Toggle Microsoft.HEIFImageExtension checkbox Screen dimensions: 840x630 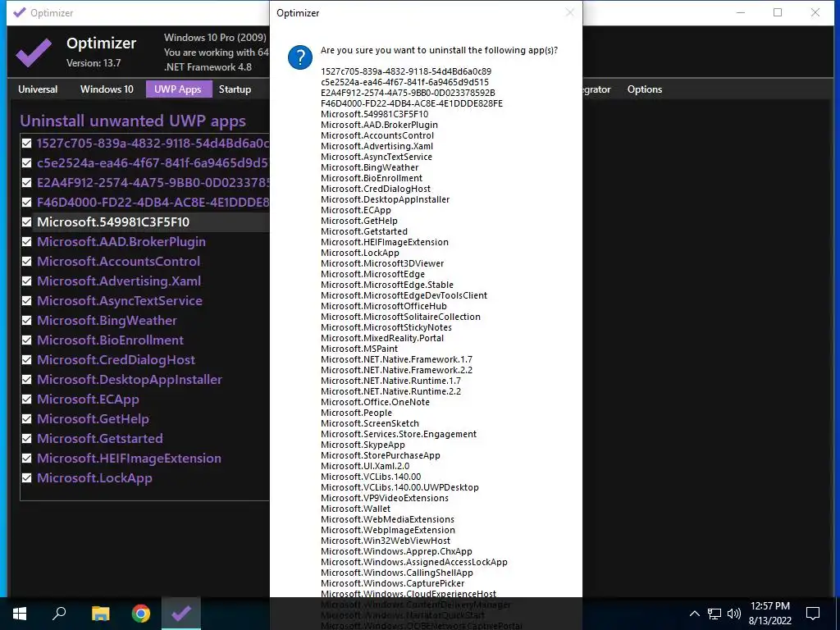pyautogui.click(x=27, y=458)
